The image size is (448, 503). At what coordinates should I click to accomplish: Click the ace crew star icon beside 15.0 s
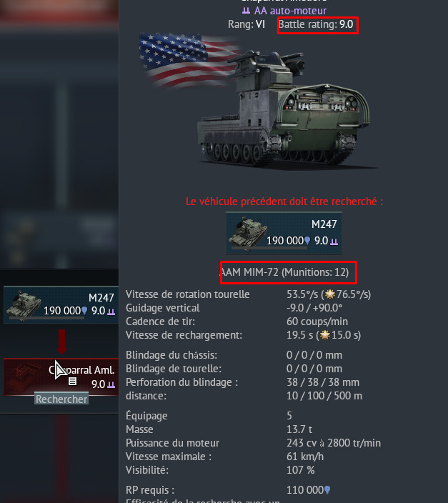click(x=325, y=335)
